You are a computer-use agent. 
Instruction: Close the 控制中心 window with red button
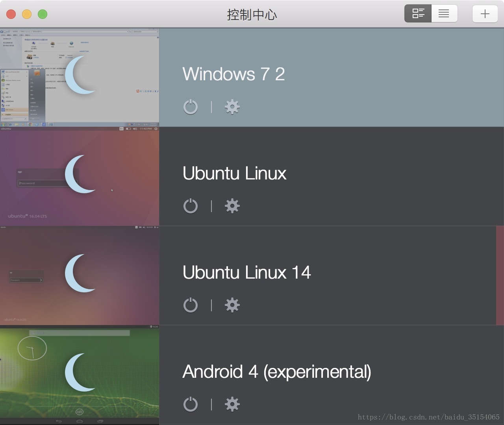point(11,14)
